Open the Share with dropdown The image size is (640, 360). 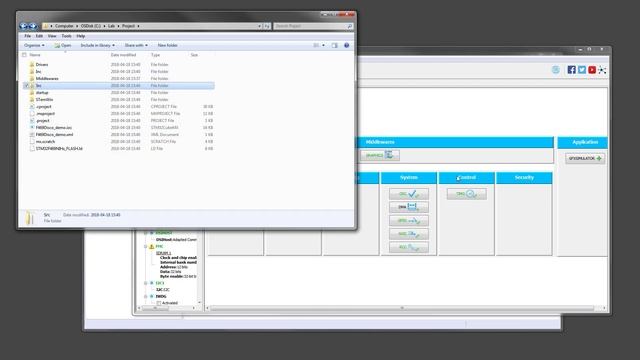(136, 45)
